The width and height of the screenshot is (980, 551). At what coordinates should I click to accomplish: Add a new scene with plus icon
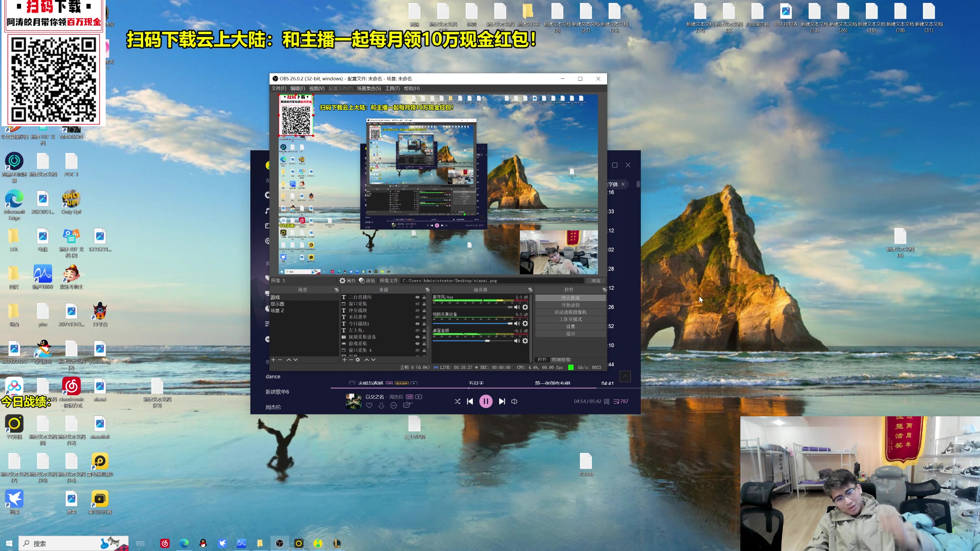click(x=273, y=360)
